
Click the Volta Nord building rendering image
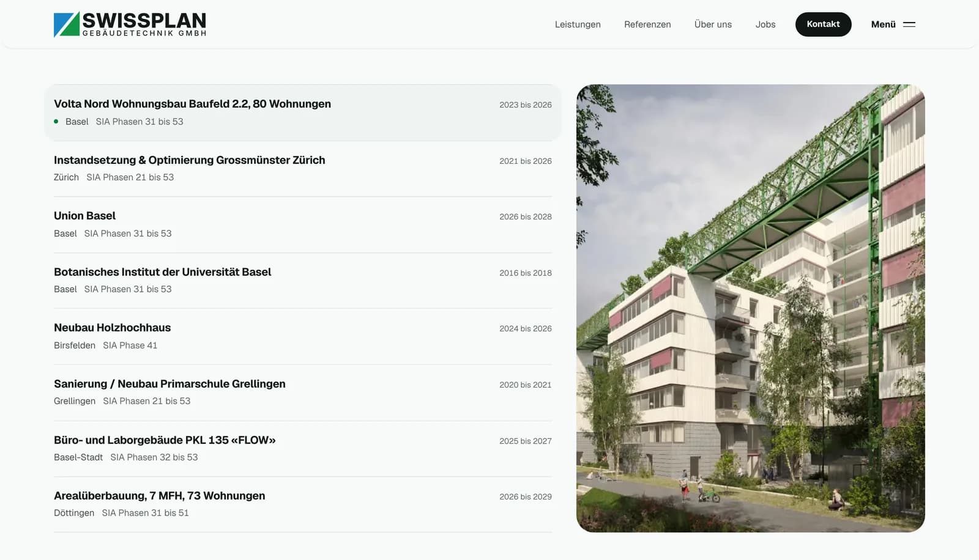coord(751,308)
